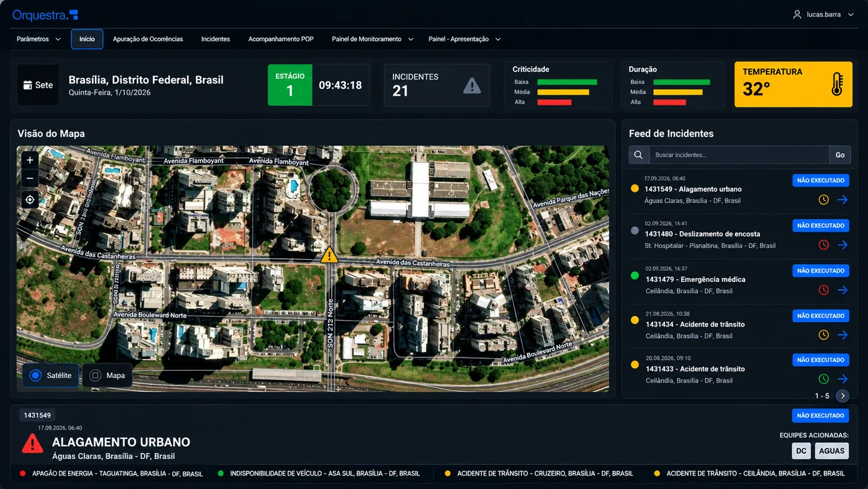Switch map view to Mapa
The width and height of the screenshot is (868, 489).
tap(107, 375)
